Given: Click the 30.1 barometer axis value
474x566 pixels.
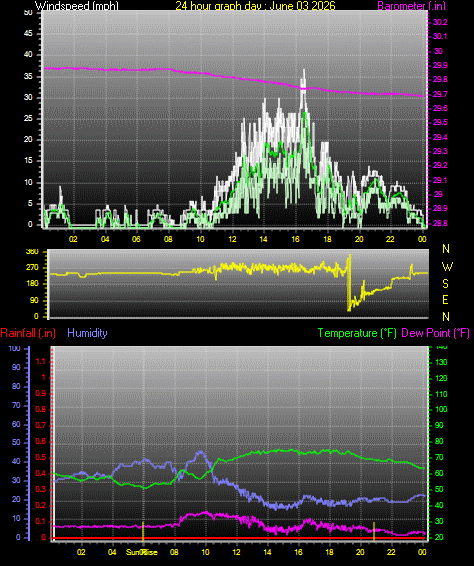Looking at the screenshot, I should coord(440,36).
